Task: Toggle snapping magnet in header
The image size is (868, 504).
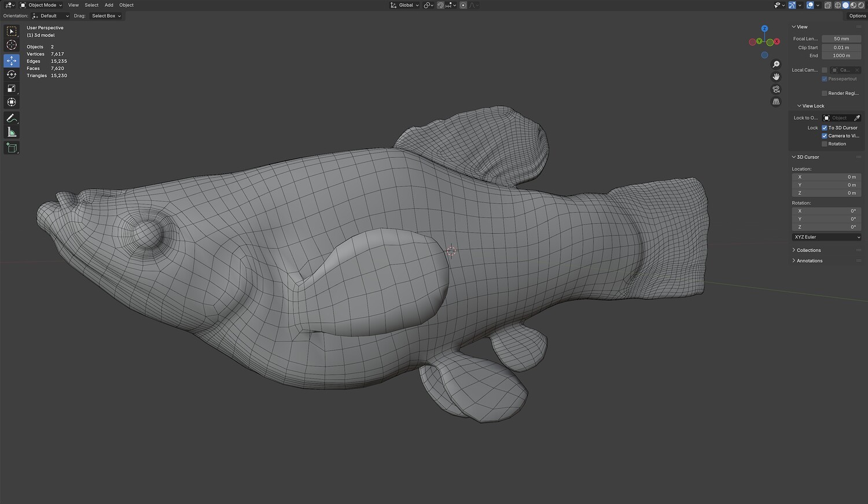Action: coord(440,5)
